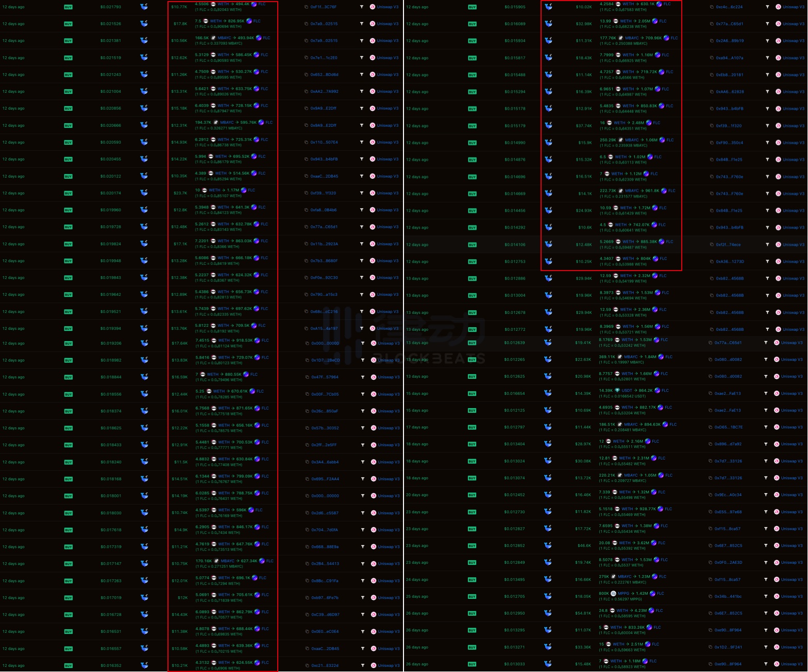
Task: Click the Uniswap logo in the 0xAA2...7A992 row
Action: [x=373, y=91]
